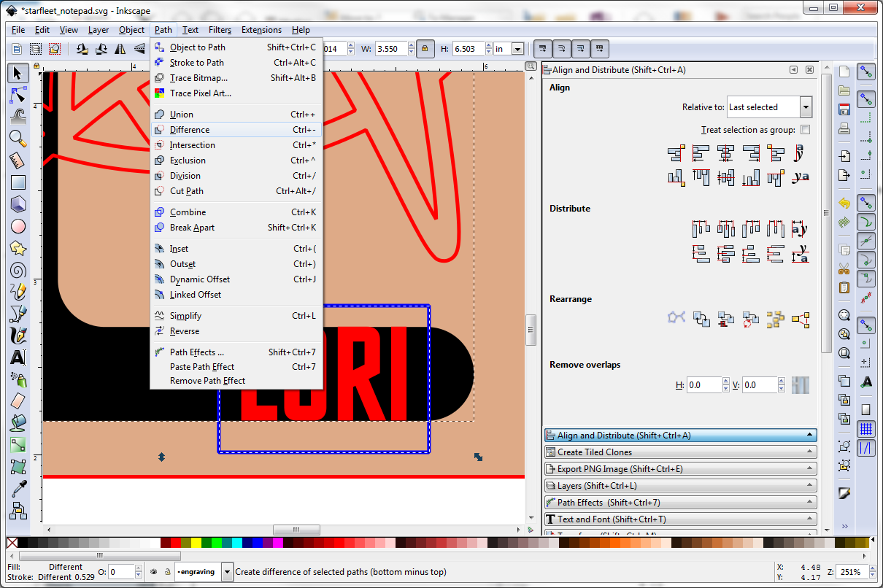Select the Spray tool
The height and width of the screenshot is (588, 883).
[18, 379]
